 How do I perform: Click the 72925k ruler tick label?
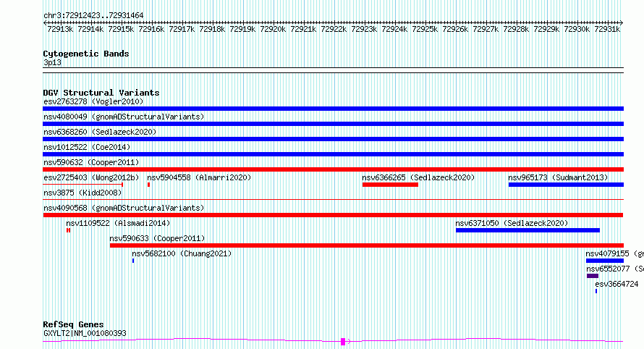425,29
